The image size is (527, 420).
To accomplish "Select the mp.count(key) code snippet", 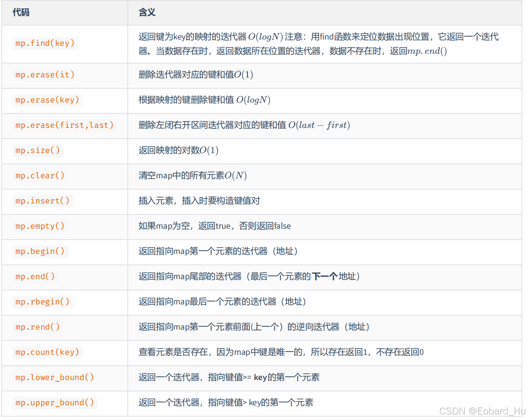I will pos(47,352).
